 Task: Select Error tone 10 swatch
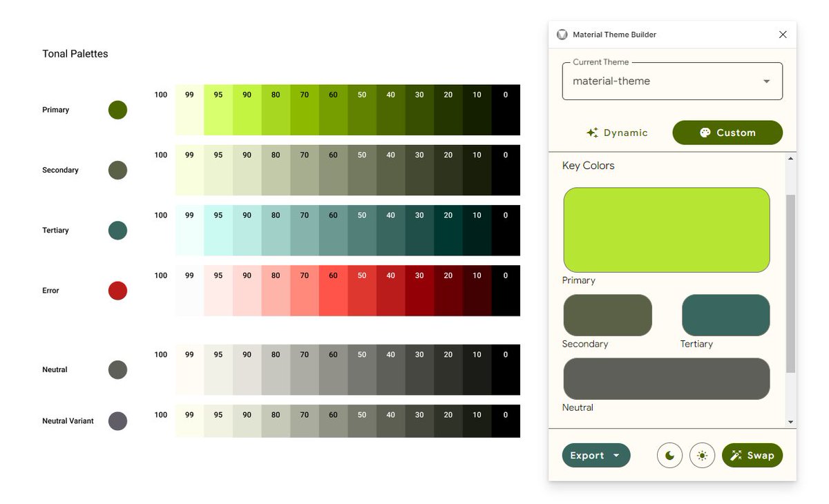pos(477,291)
